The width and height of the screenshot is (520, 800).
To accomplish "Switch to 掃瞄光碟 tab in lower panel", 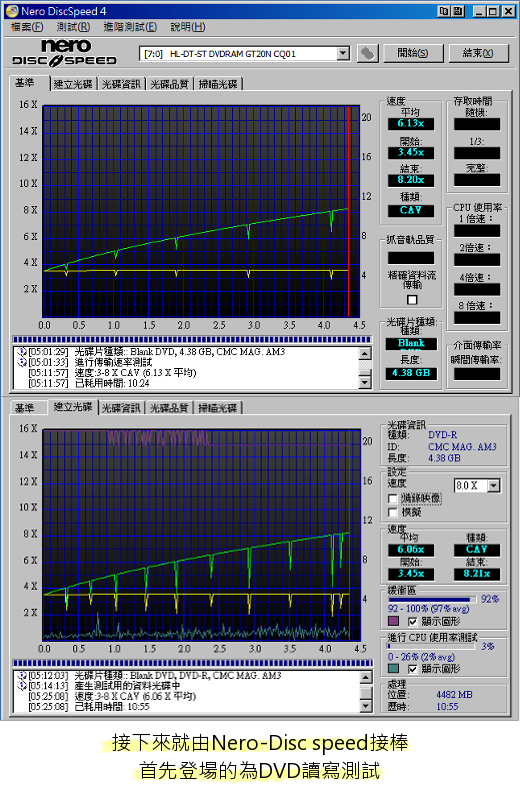I will pyautogui.click(x=218, y=408).
